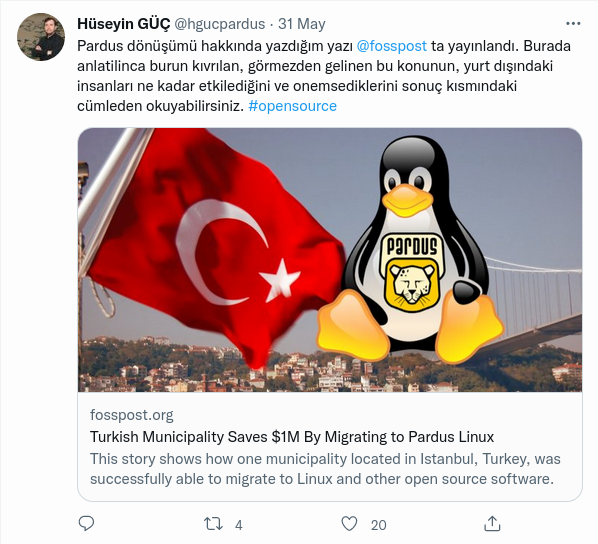Click the like count 20

pos(378,525)
